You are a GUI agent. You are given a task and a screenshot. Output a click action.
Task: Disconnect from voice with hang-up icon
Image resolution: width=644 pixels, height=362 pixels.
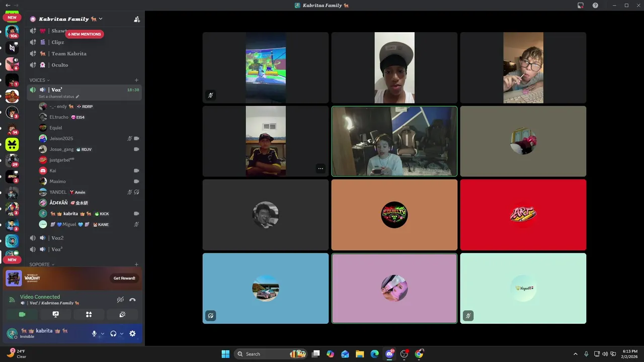(x=132, y=300)
